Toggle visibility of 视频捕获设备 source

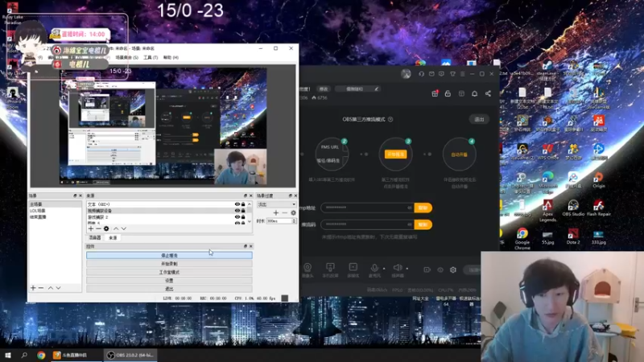(x=237, y=211)
